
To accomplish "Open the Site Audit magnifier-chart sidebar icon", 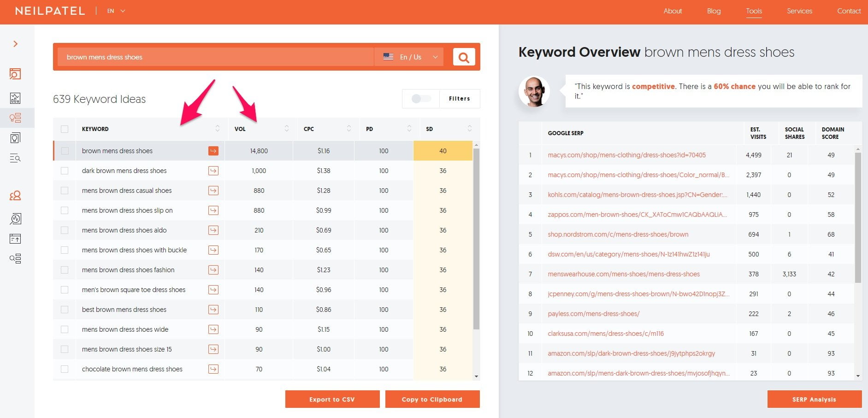I will click(x=15, y=219).
